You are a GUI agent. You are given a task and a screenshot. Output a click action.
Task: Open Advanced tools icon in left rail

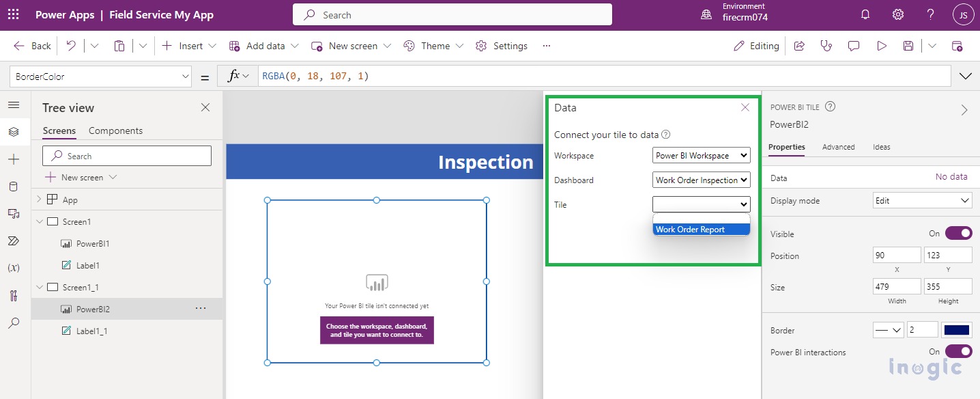(14, 296)
